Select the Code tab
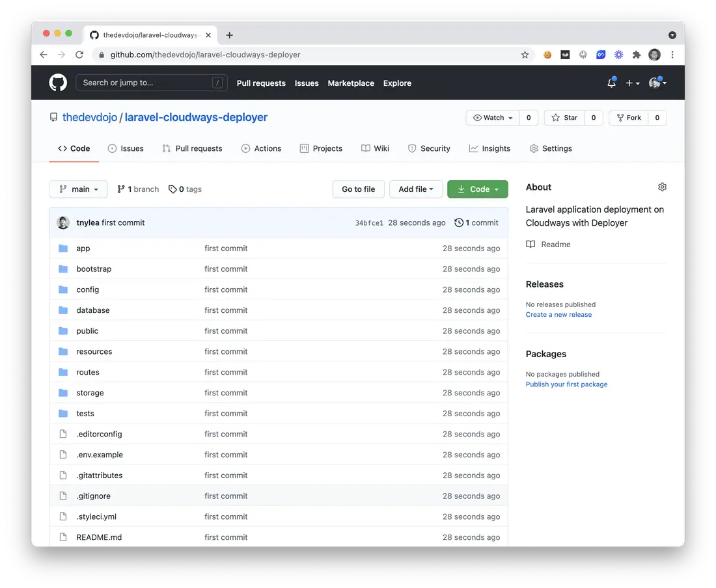This screenshot has width=716, height=588. click(x=74, y=149)
